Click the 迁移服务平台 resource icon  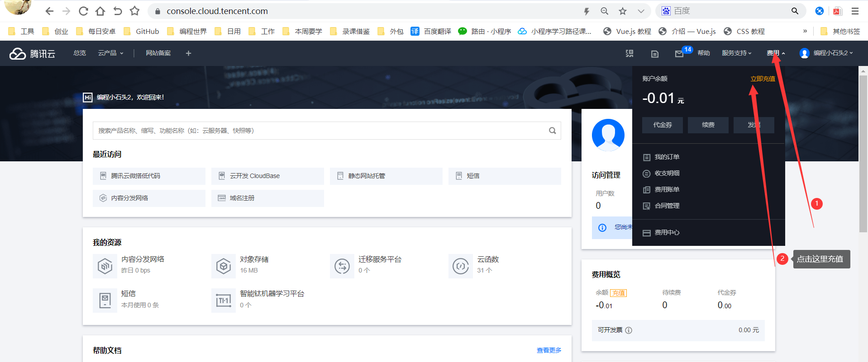pyautogui.click(x=342, y=266)
